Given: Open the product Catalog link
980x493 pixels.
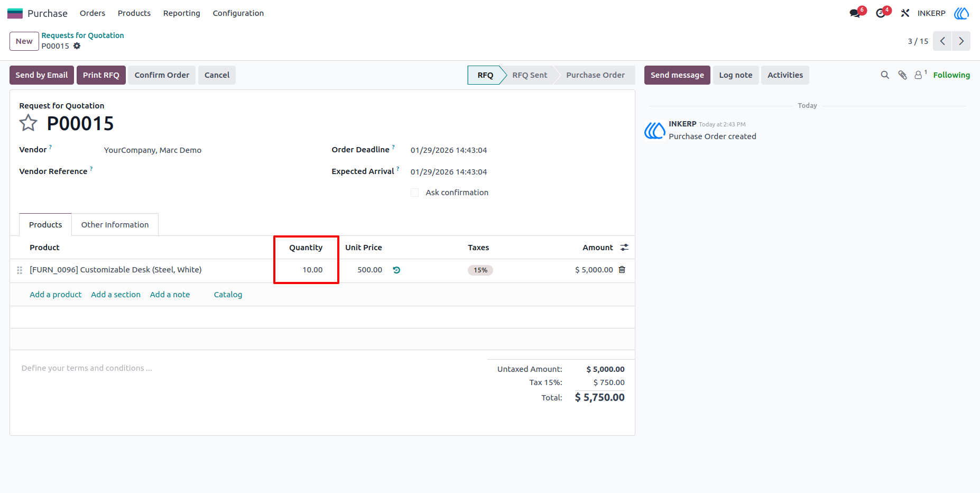Looking at the screenshot, I should (228, 295).
